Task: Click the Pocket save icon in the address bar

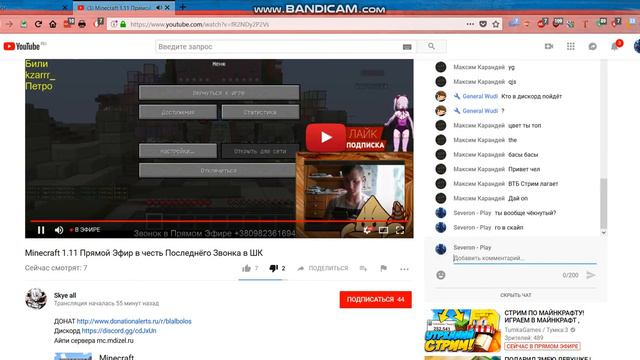Action: click(x=483, y=24)
